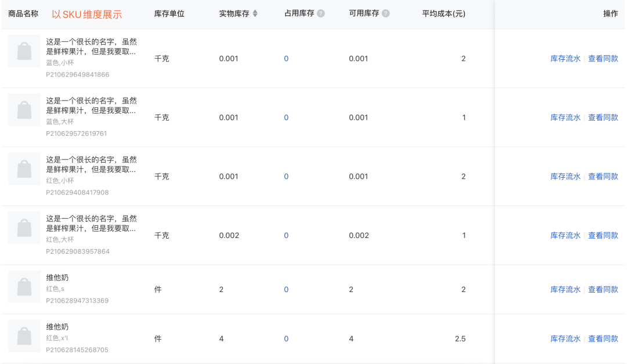The height and width of the screenshot is (364, 627).
Task: Click 查看同款 on the 红色,大杯 row
Action: [603, 235]
